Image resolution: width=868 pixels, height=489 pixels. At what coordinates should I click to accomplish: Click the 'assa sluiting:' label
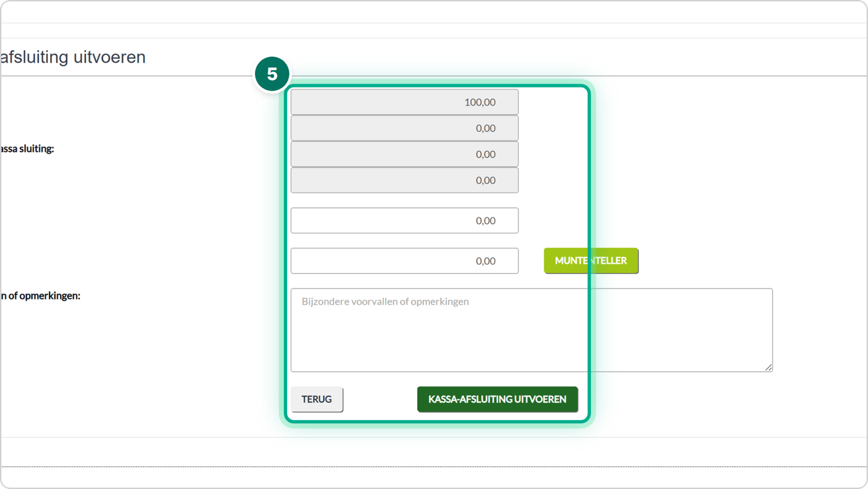click(27, 149)
